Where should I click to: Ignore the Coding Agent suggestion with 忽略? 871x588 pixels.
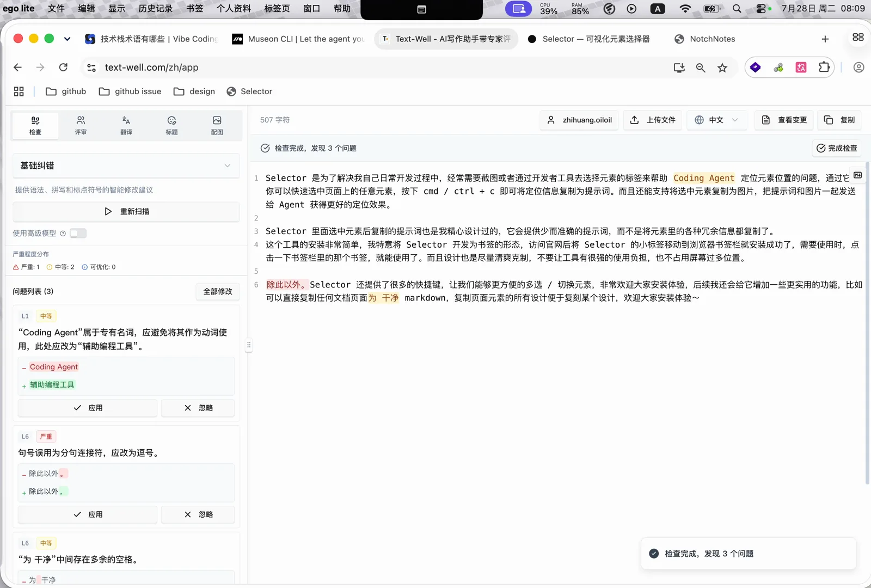(198, 408)
